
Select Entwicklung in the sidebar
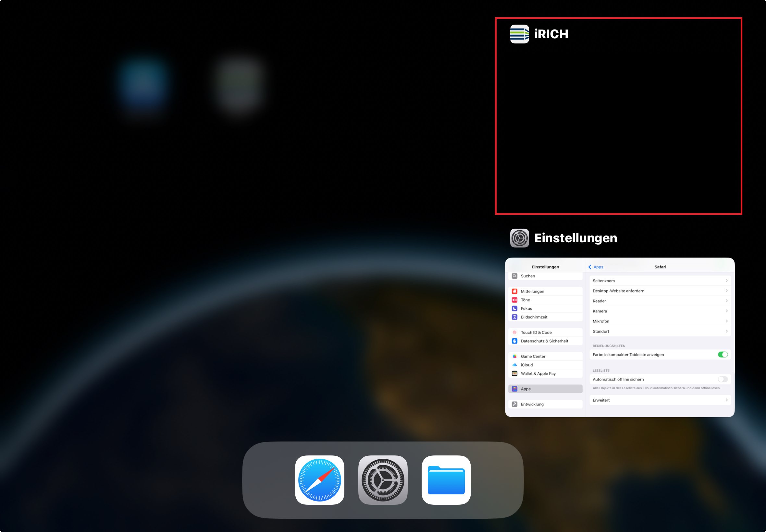(x=515, y=404)
